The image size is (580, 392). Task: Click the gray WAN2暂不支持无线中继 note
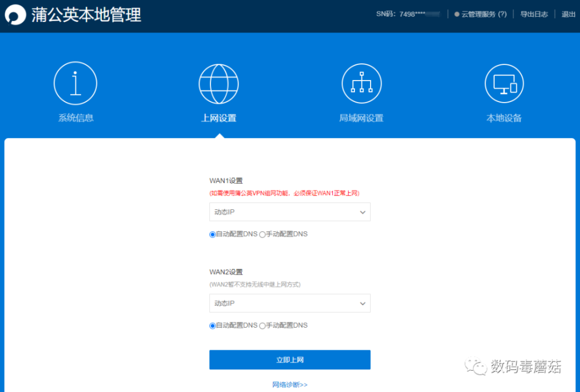[x=255, y=284]
